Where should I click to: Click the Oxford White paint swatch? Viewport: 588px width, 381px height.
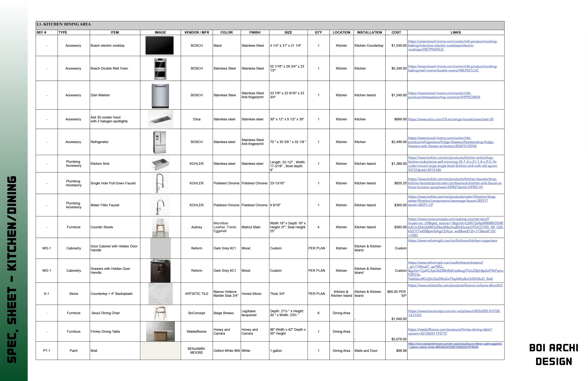click(160, 351)
